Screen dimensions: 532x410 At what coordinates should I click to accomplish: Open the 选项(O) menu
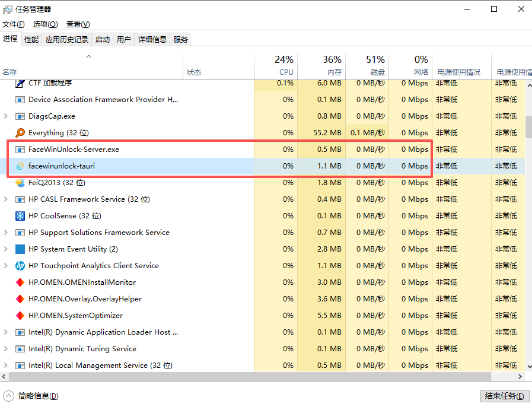point(45,24)
